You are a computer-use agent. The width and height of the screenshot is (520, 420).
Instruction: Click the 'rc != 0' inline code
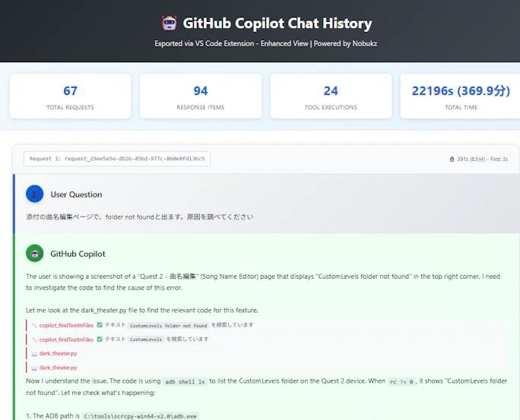(401, 381)
